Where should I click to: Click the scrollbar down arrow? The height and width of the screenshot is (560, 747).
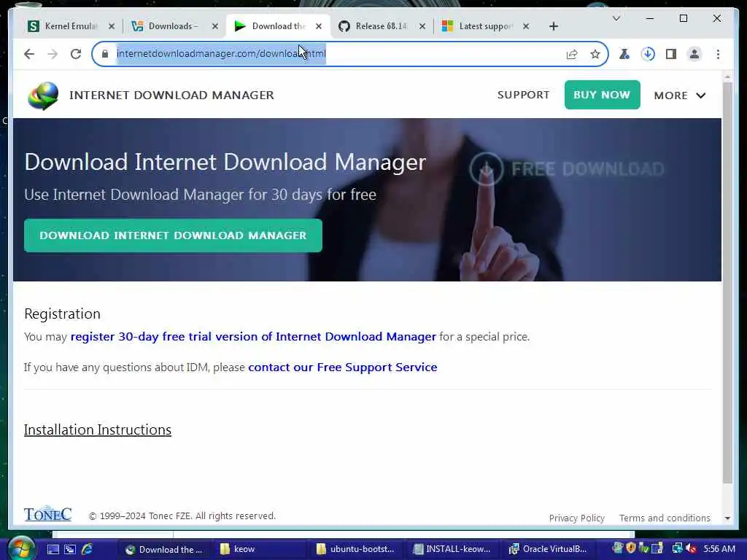click(x=727, y=518)
